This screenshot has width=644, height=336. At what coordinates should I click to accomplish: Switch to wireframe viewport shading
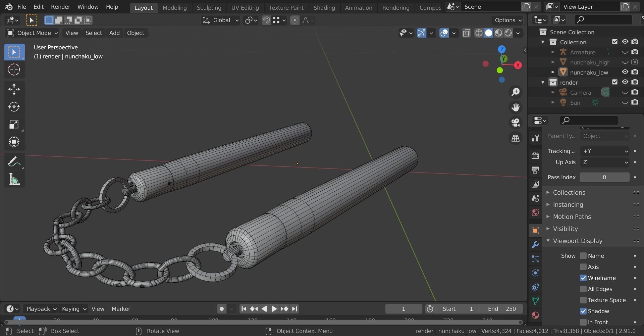pyautogui.click(x=479, y=33)
